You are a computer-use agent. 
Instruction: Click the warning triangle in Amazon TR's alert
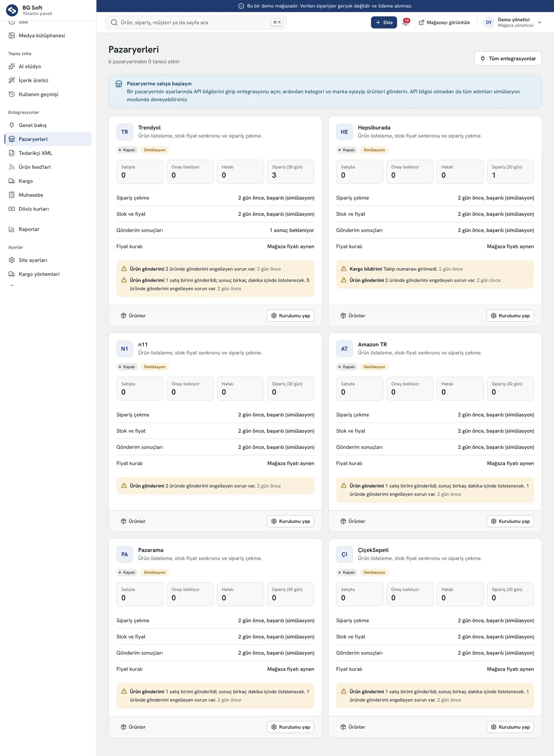point(344,486)
